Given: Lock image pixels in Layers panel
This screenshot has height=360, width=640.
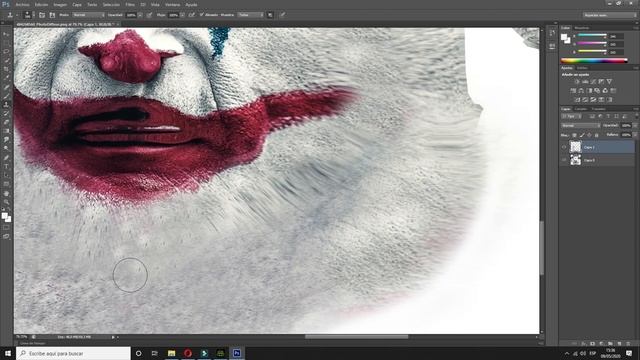Looking at the screenshot, I should click(582, 135).
